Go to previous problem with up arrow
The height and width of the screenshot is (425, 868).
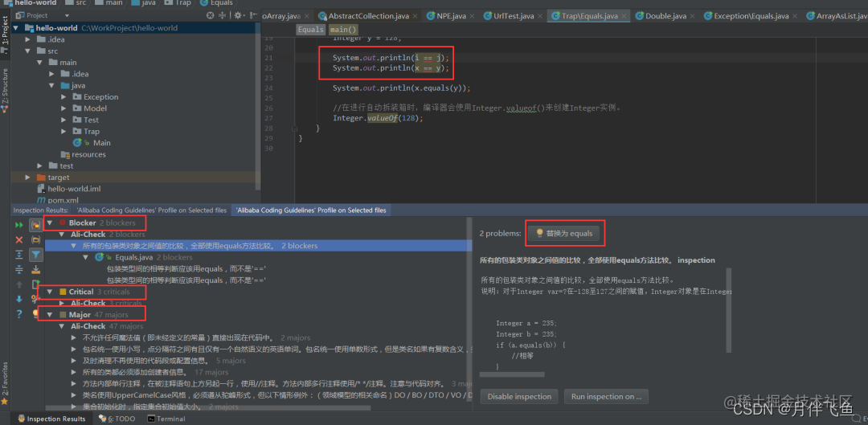click(x=18, y=284)
